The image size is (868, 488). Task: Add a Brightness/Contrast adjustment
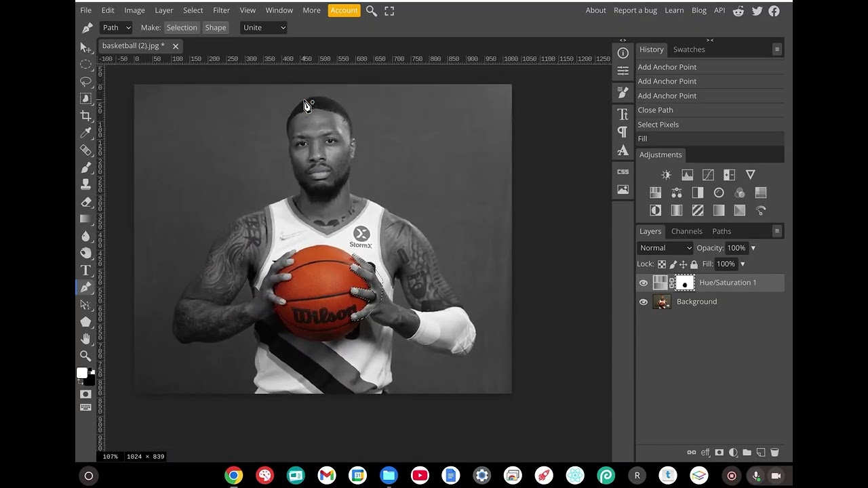[x=666, y=175]
